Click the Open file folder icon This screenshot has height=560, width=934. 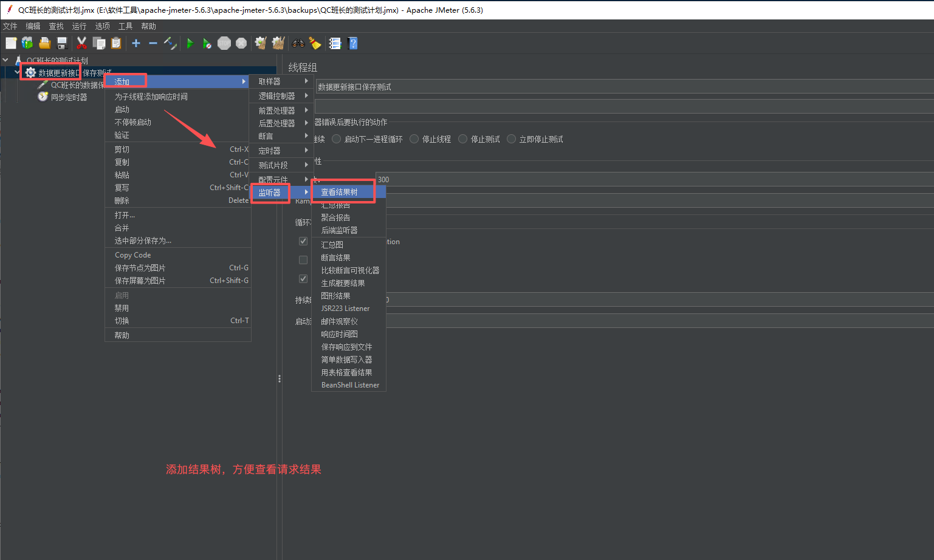coord(44,43)
